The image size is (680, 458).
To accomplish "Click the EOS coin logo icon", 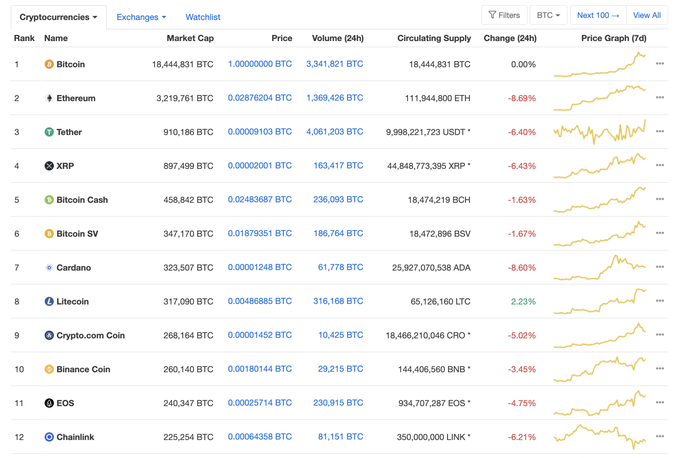I will (x=49, y=403).
